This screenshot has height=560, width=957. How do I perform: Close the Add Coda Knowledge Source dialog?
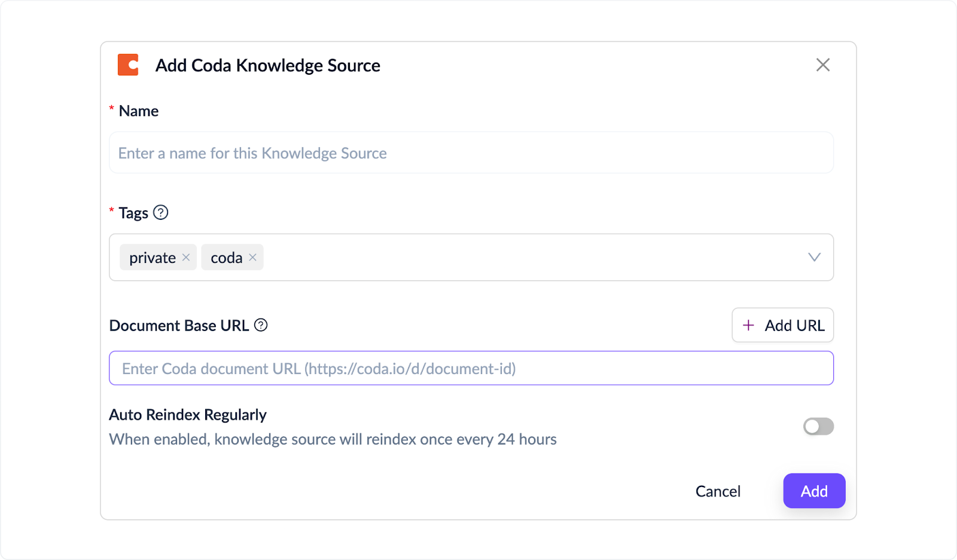(822, 65)
